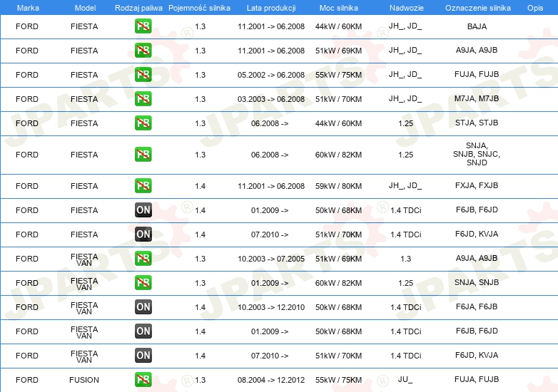Click the 10.2003 -> 07.2005 production years cell
The width and height of the screenshot is (558, 392).
[x=271, y=259]
